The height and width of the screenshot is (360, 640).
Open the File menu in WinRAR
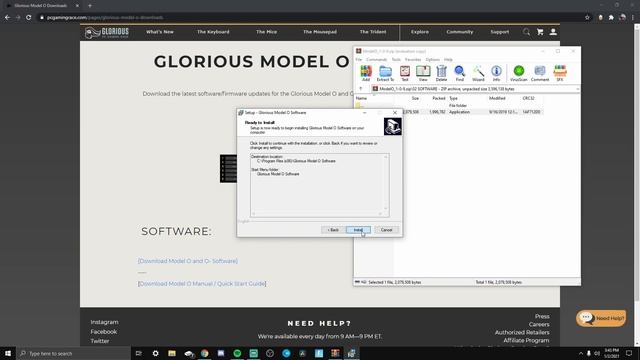click(358, 60)
